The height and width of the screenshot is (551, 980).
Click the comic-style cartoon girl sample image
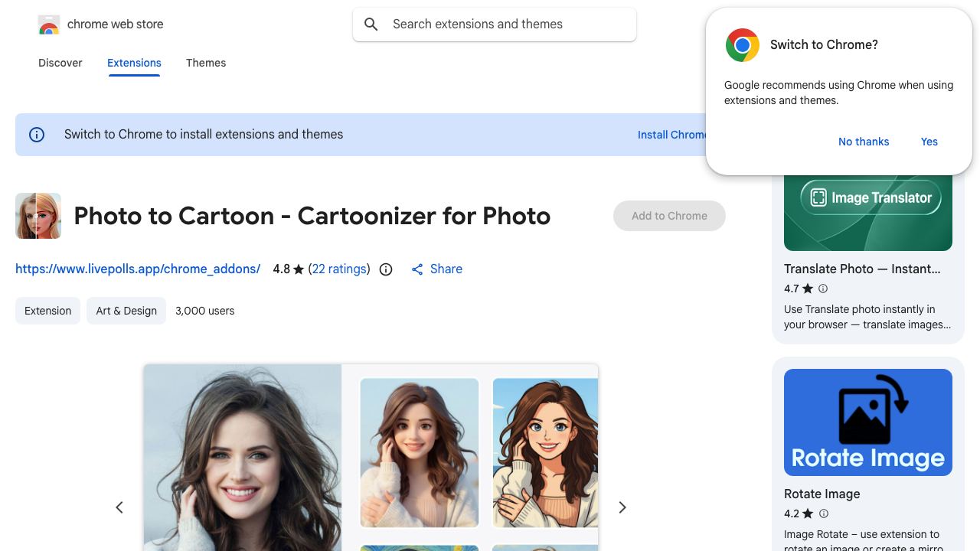(545, 453)
